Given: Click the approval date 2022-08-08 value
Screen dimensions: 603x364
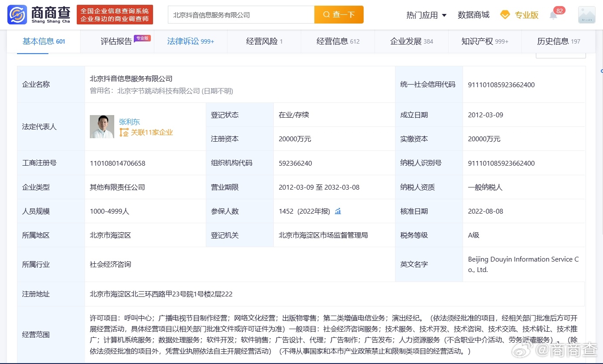Looking at the screenshot, I should click(486, 211).
